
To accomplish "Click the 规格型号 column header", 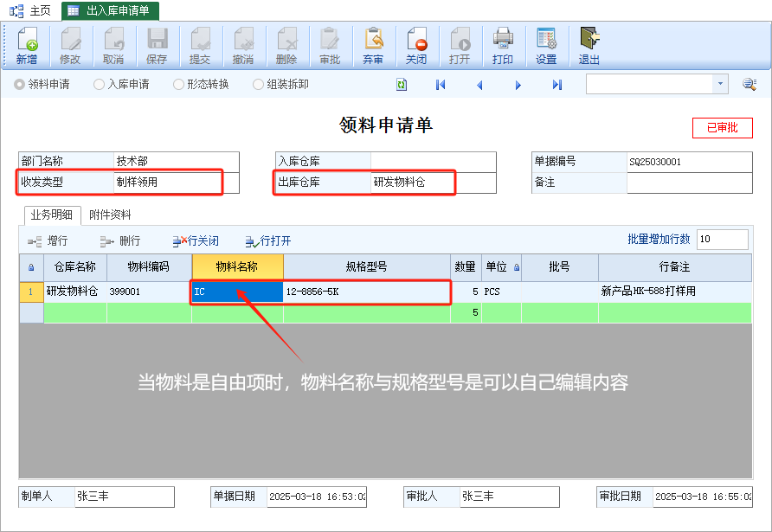I will 367,266.
